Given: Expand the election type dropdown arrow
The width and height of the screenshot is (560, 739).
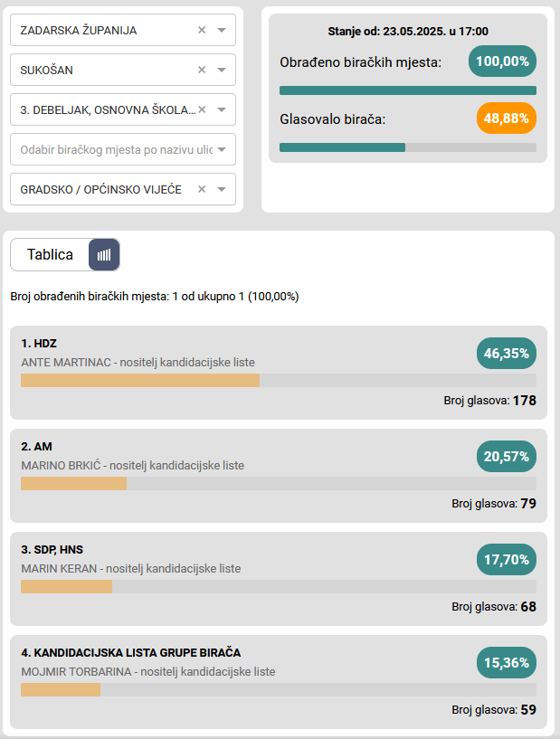Looking at the screenshot, I should coord(222,189).
